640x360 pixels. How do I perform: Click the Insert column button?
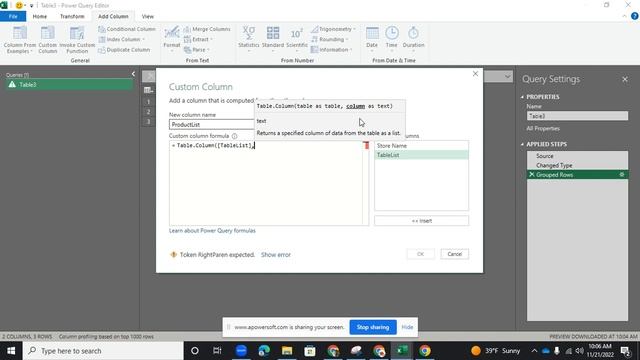(x=422, y=221)
